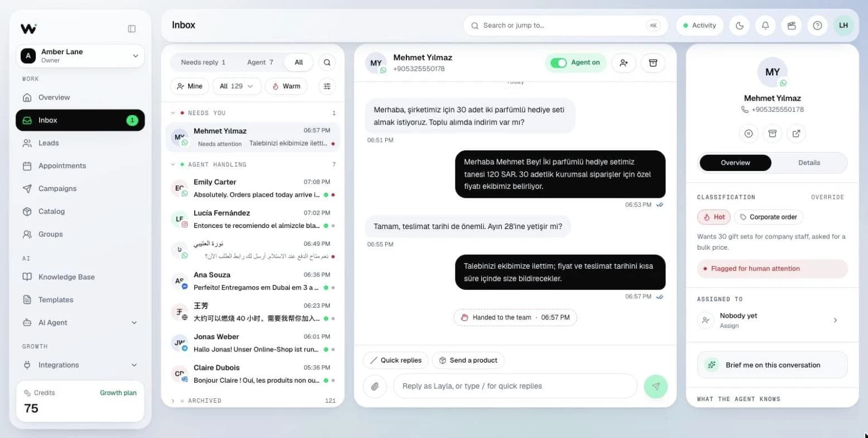Open the Activity status button
Screen dimensions: 868x438
(699, 26)
